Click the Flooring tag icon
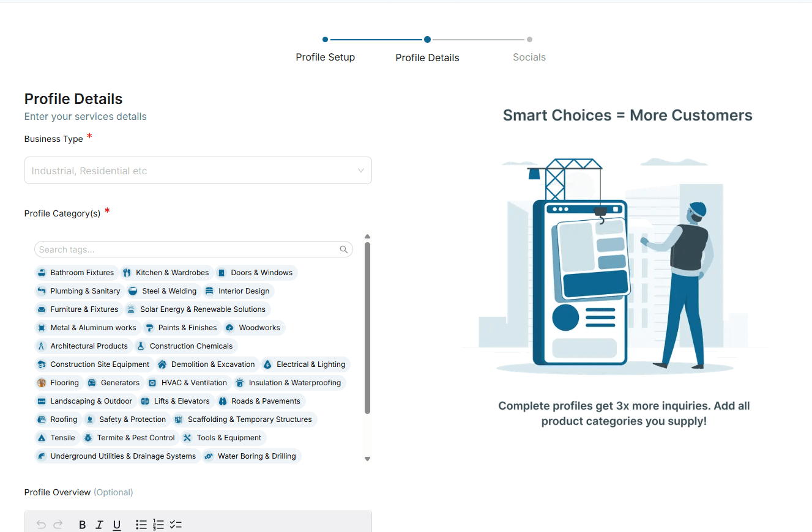 pyautogui.click(x=42, y=383)
